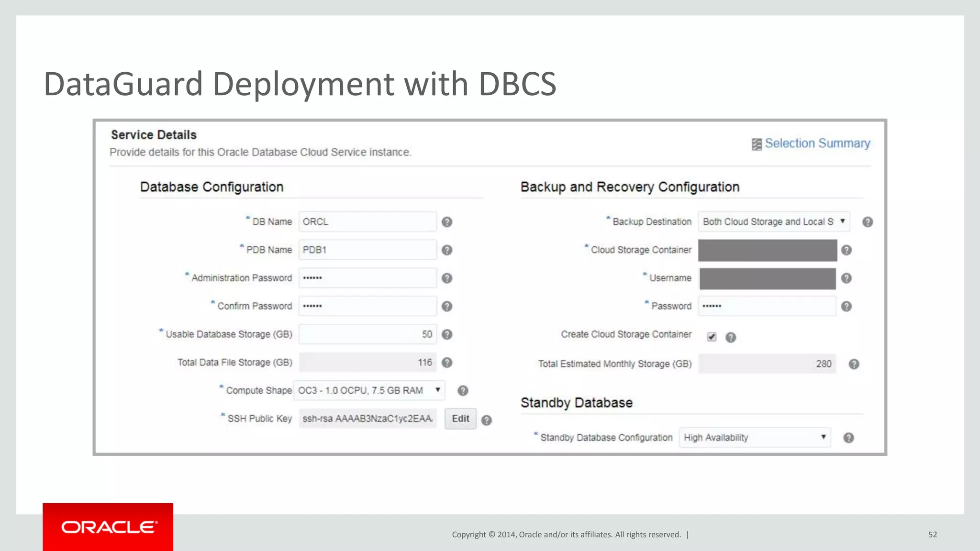Click the 'Database Configuration' section heading
980x551 pixels.
212,187
